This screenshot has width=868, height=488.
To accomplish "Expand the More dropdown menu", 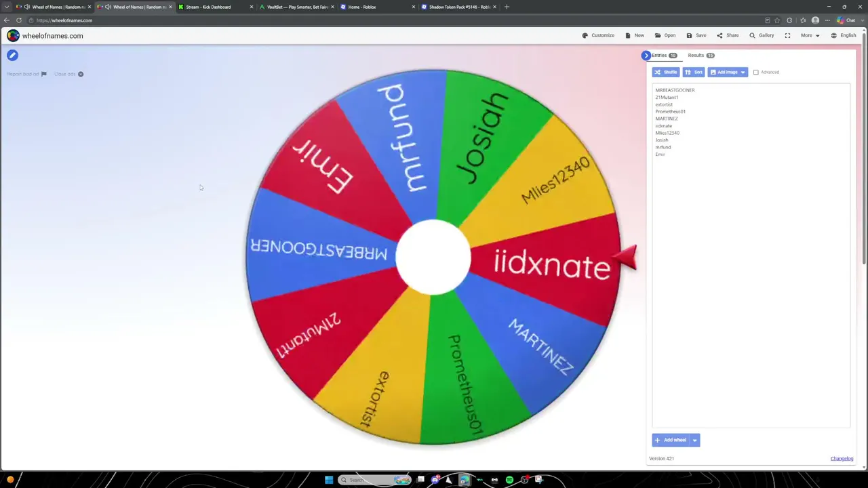I will pyautogui.click(x=810, y=36).
